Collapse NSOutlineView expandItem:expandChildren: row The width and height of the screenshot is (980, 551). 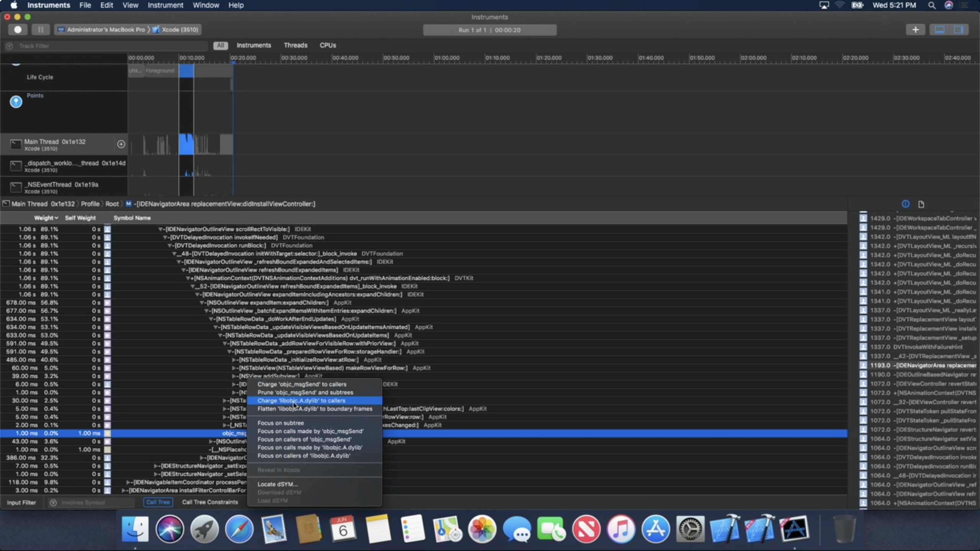pos(202,303)
